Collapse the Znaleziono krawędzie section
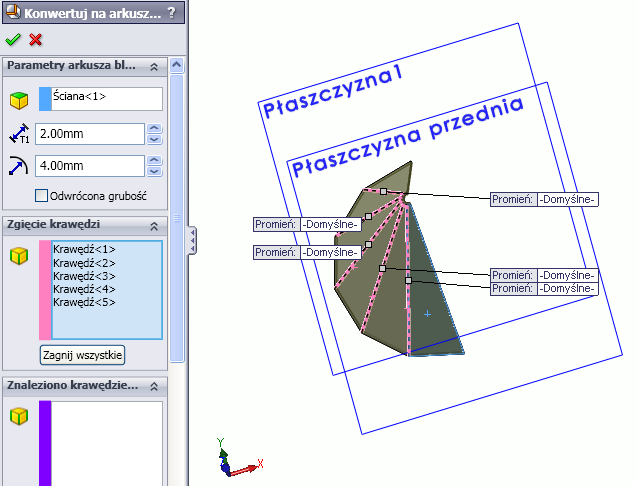The width and height of the screenshot is (637, 486). tap(154, 386)
